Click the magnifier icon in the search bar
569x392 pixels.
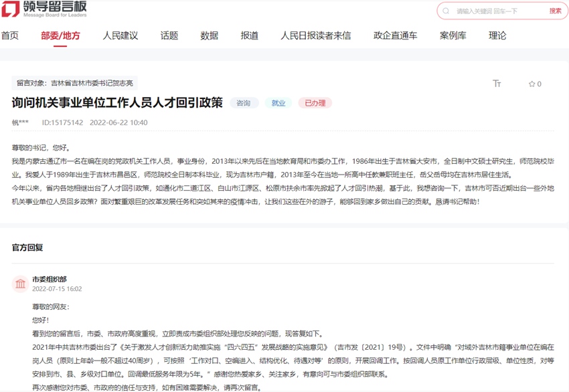[447, 11]
